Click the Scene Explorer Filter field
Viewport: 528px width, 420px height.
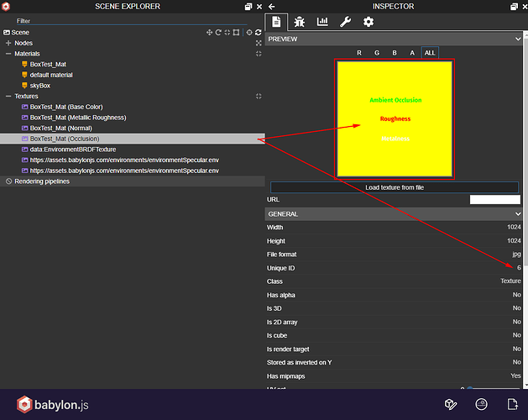click(132, 21)
